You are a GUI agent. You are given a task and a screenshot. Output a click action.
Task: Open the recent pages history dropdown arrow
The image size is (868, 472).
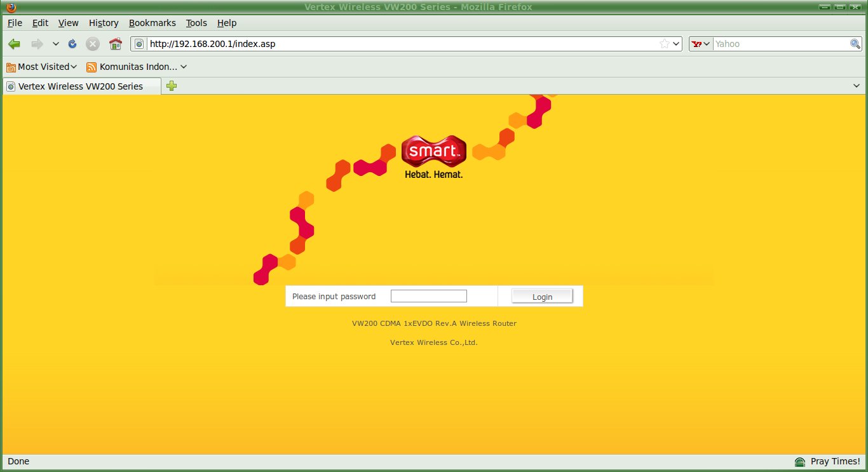pyautogui.click(x=55, y=44)
